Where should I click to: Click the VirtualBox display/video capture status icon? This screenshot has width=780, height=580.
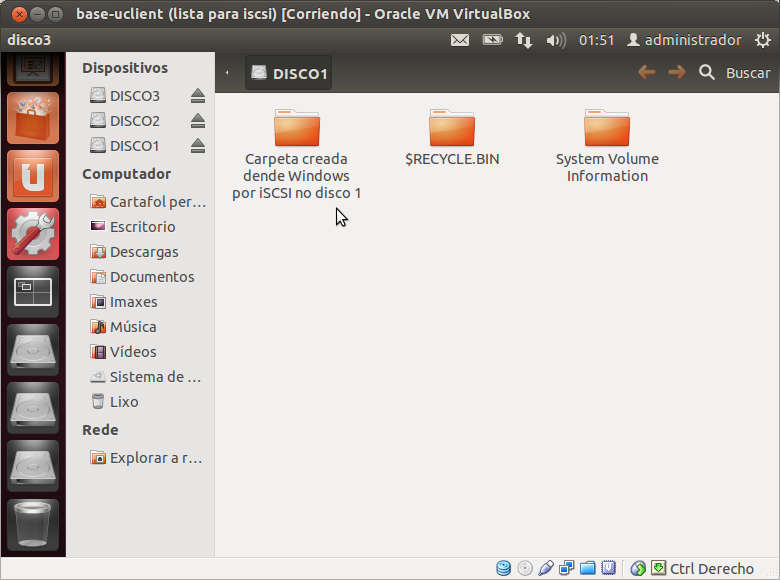coord(608,568)
